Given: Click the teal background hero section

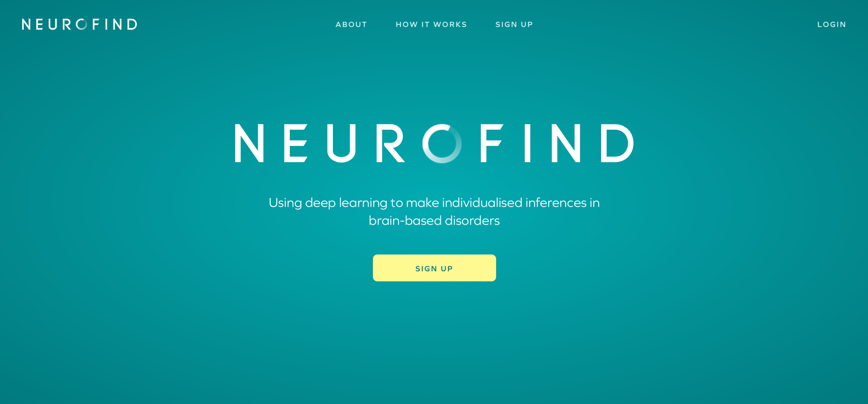Looking at the screenshot, I should click(434, 202).
